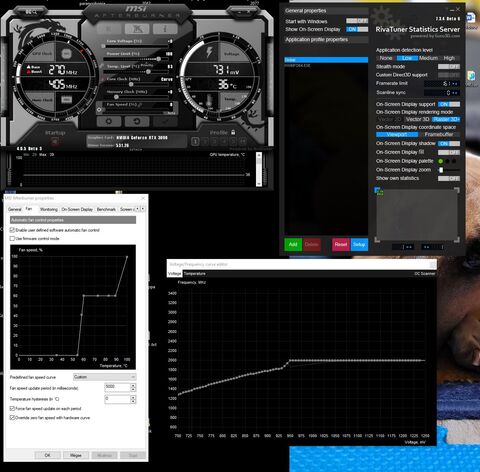Click the Afterburner graph scrollbar down arrow
Screen dimensions: 480x472
pos(259,184)
